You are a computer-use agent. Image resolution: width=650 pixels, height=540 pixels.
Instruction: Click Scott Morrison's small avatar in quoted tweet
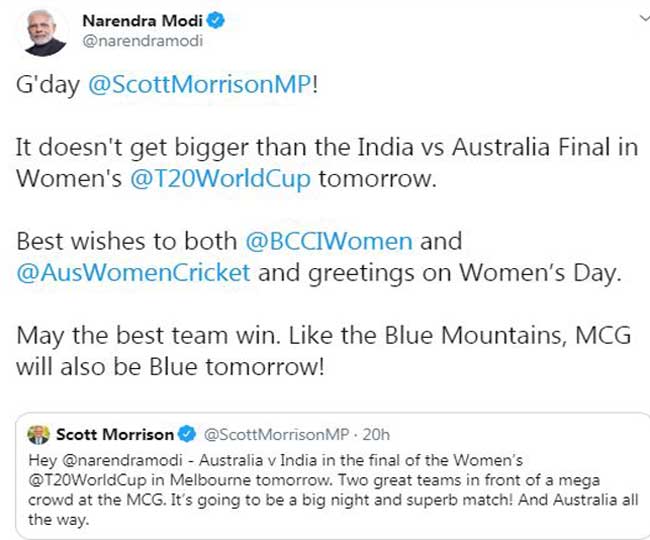pos(38,434)
